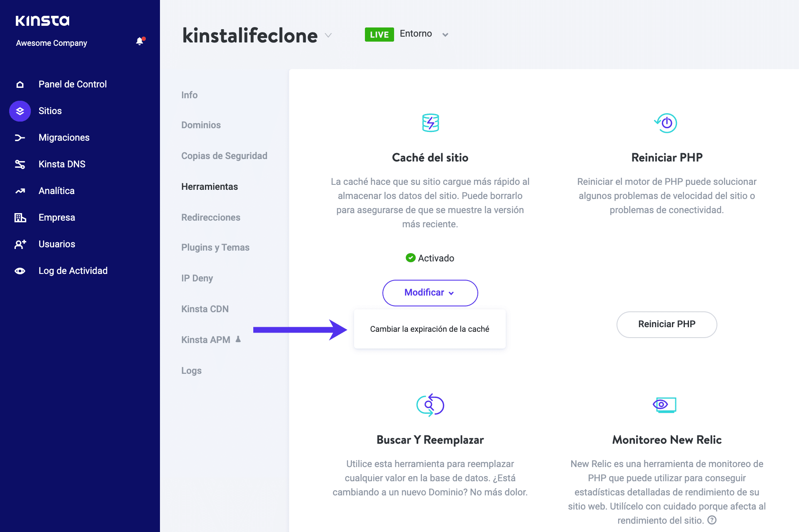Expand the kinstalifeclone site name dropdown
The height and width of the screenshot is (532, 799).
click(328, 35)
